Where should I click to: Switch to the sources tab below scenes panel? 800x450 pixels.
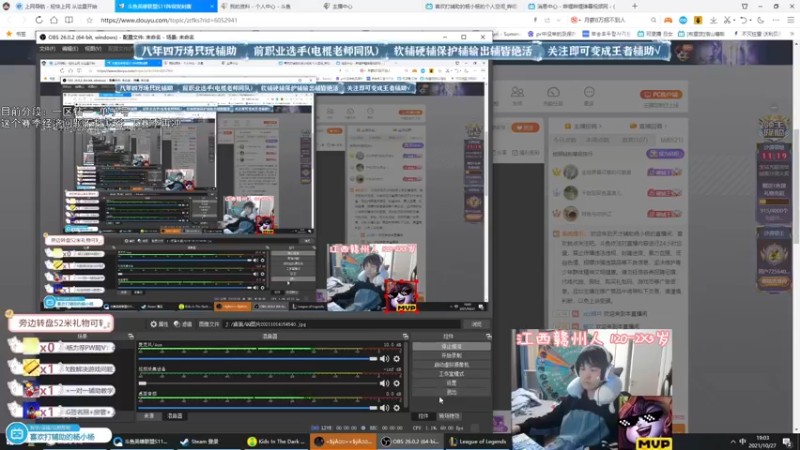pos(149,416)
